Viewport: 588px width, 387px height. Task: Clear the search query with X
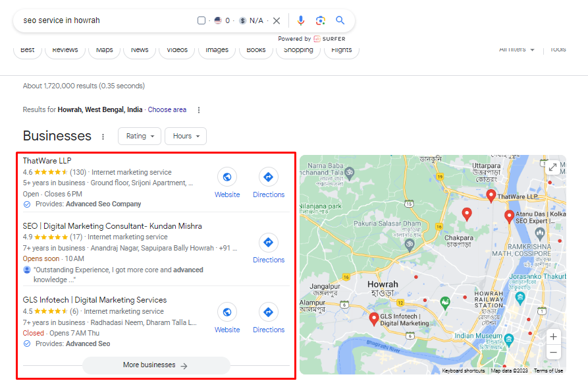(x=277, y=20)
